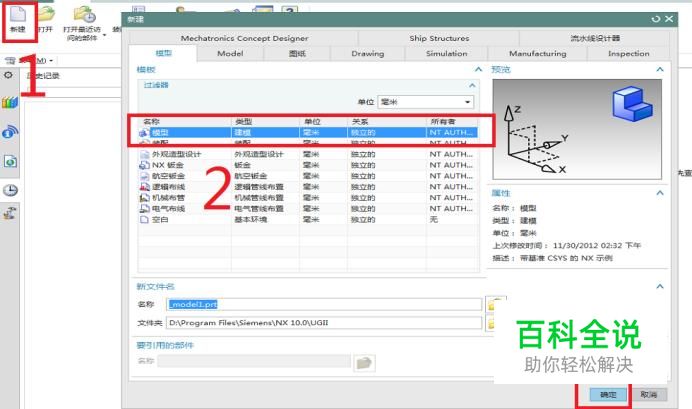The height and width of the screenshot is (409, 692).
Task: Select the 模型 template row
Action: tap(308, 132)
